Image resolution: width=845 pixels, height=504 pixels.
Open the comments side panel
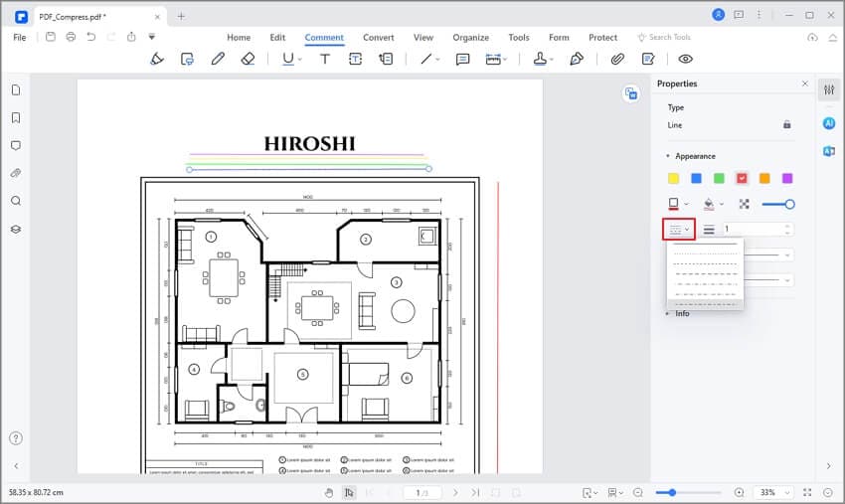pyautogui.click(x=16, y=145)
